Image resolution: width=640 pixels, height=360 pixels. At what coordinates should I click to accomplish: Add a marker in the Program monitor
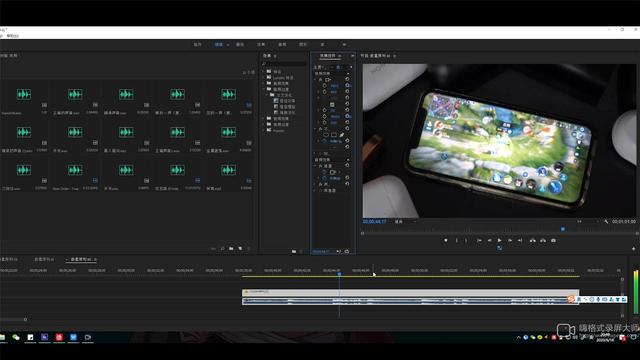pos(446,240)
